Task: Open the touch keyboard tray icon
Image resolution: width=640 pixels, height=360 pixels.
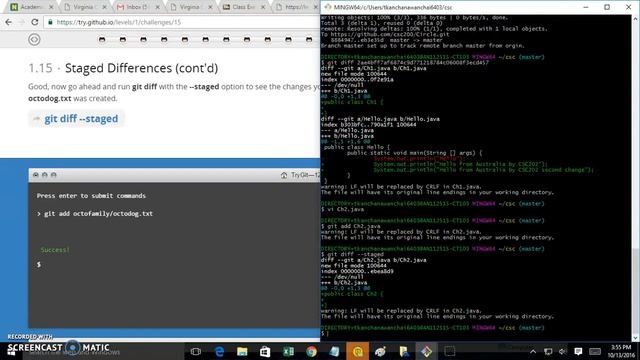Action: [x=595, y=351]
